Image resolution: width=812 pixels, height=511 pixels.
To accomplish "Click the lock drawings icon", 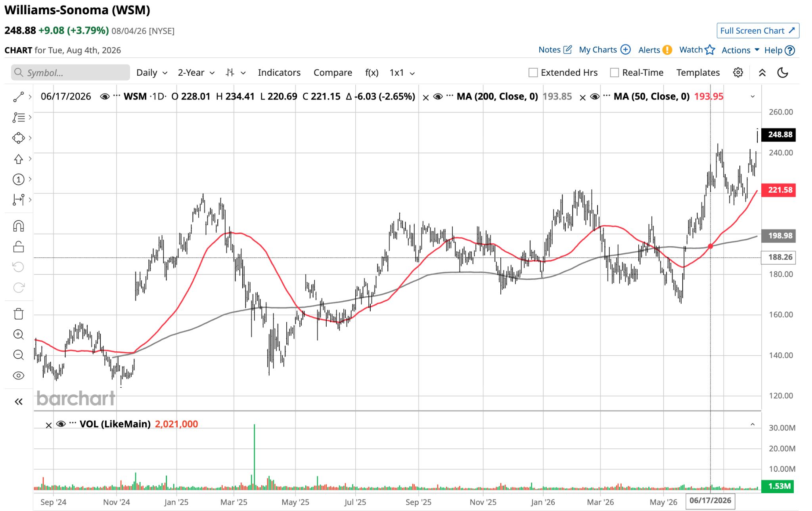I will 18,247.
